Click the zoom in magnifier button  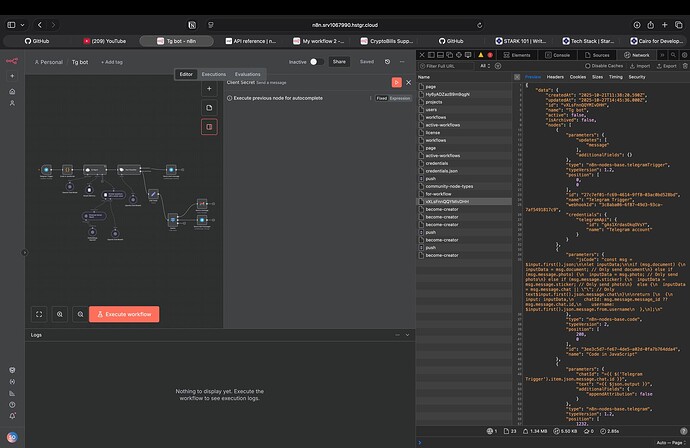[x=61, y=314]
